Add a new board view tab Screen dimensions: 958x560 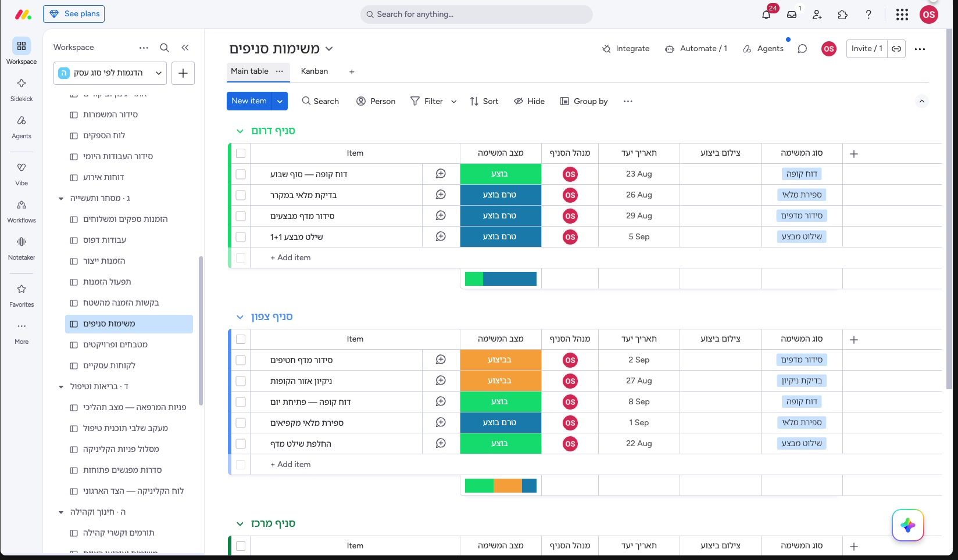click(x=352, y=71)
